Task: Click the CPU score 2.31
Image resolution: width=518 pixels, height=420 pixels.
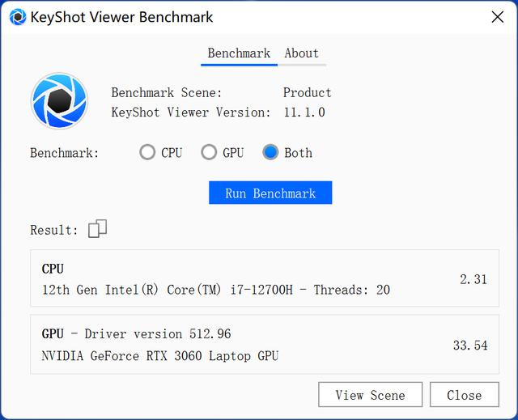Action: (473, 280)
